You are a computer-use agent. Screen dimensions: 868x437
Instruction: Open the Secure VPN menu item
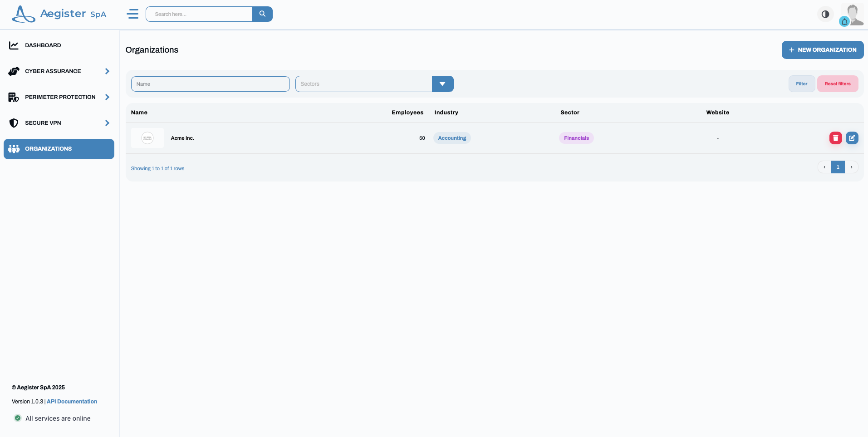(x=59, y=123)
